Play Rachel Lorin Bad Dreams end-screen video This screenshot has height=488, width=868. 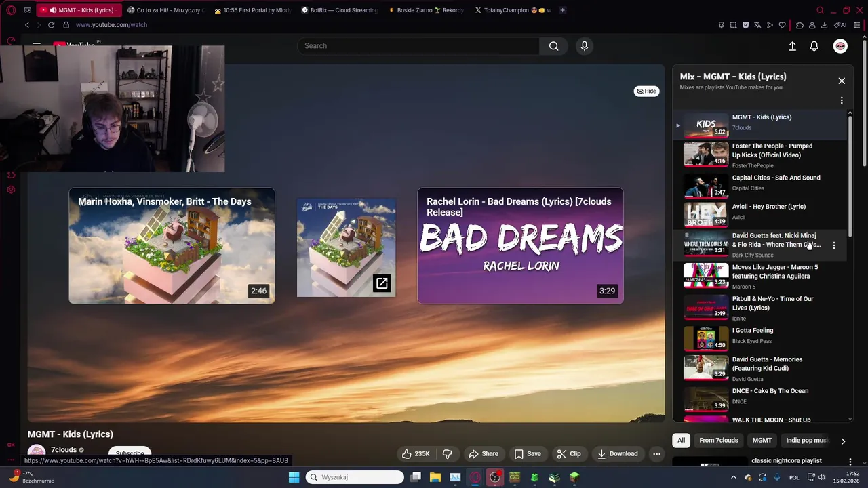[520, 246]
